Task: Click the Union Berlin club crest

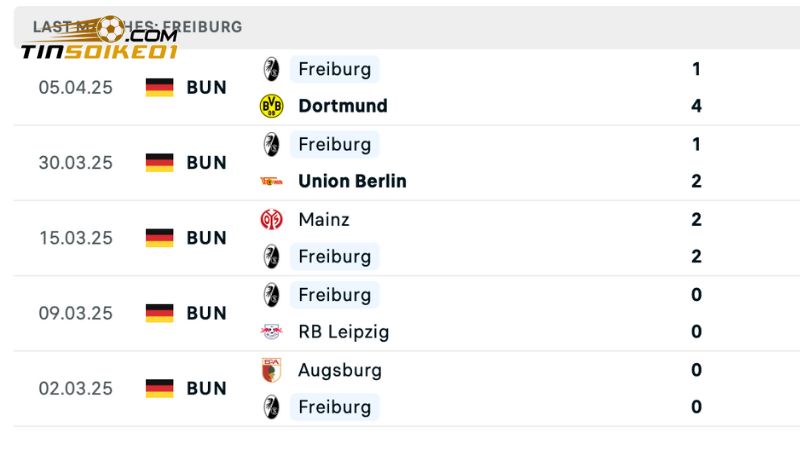Action: tap(271, 181)
